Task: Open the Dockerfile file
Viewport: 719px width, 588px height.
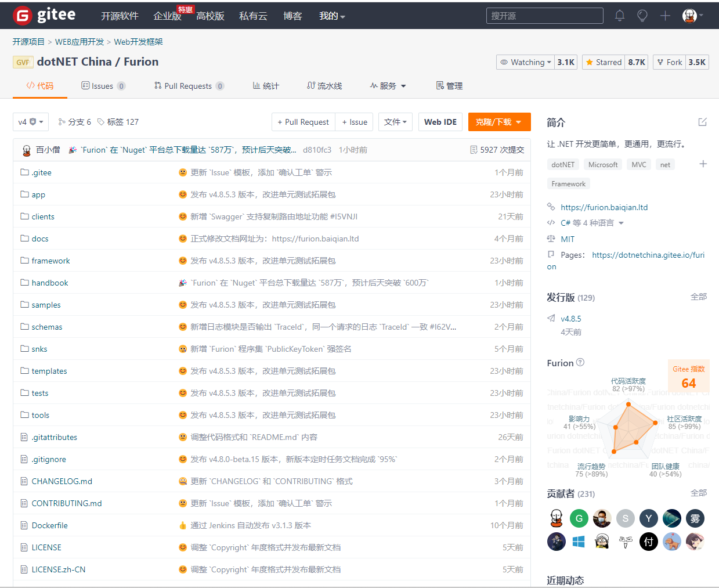Action: [49, 525]
